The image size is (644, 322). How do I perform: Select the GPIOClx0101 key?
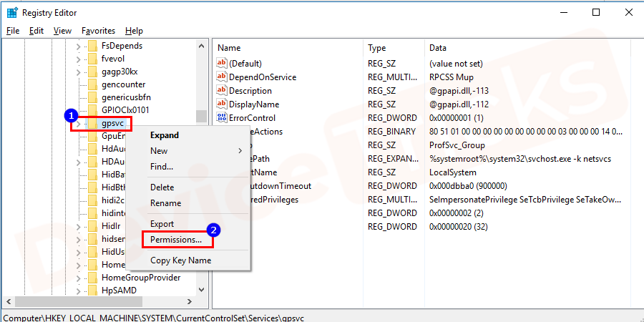126,110
